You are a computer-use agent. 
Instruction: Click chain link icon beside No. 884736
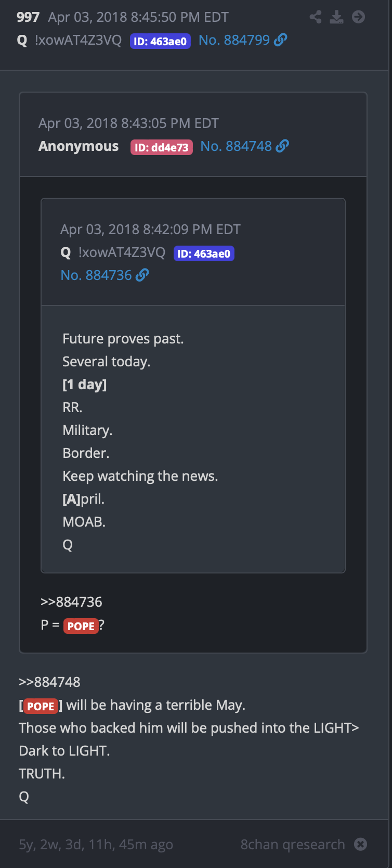pos(142,275)
